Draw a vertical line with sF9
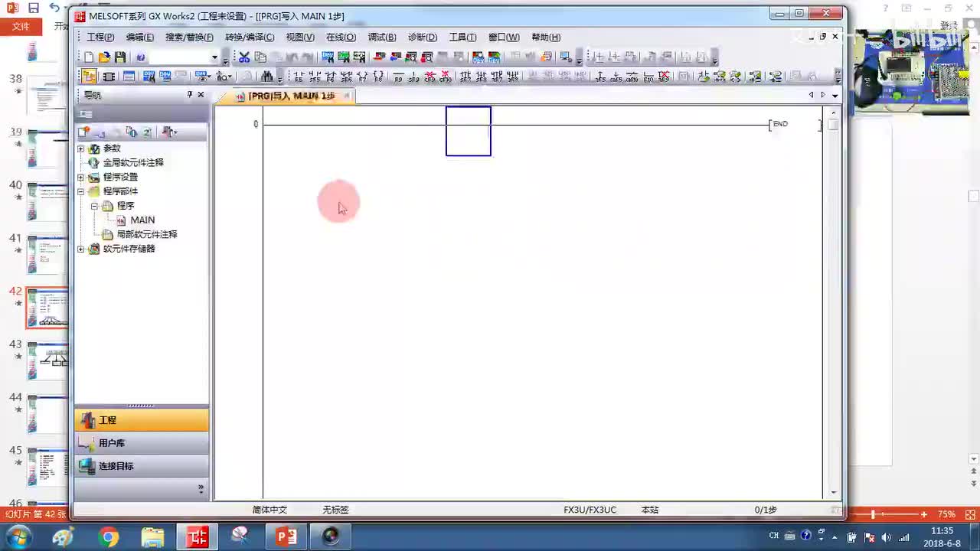The width and height of the screenshot is (980, 551). (x=414, y=77)
